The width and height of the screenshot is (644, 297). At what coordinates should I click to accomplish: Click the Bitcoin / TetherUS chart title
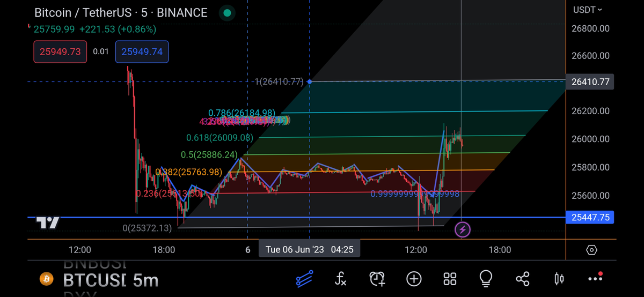[x=121, y=13]
